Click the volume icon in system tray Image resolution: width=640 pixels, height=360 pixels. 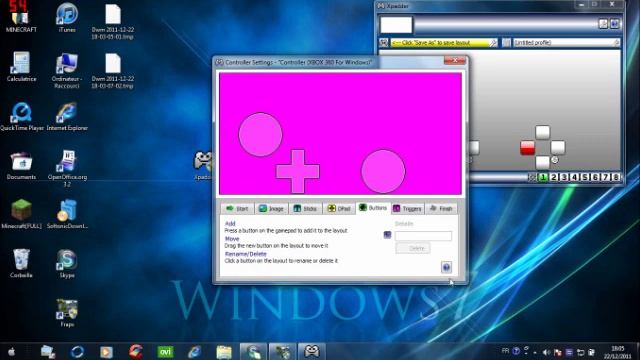(547, 352)
